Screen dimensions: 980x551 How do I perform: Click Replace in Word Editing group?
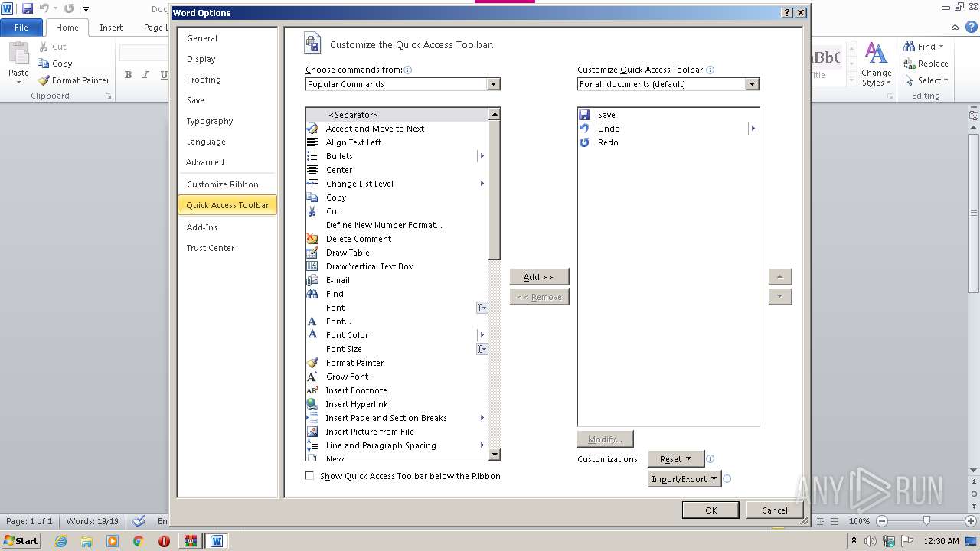click(x=926, y=64)
